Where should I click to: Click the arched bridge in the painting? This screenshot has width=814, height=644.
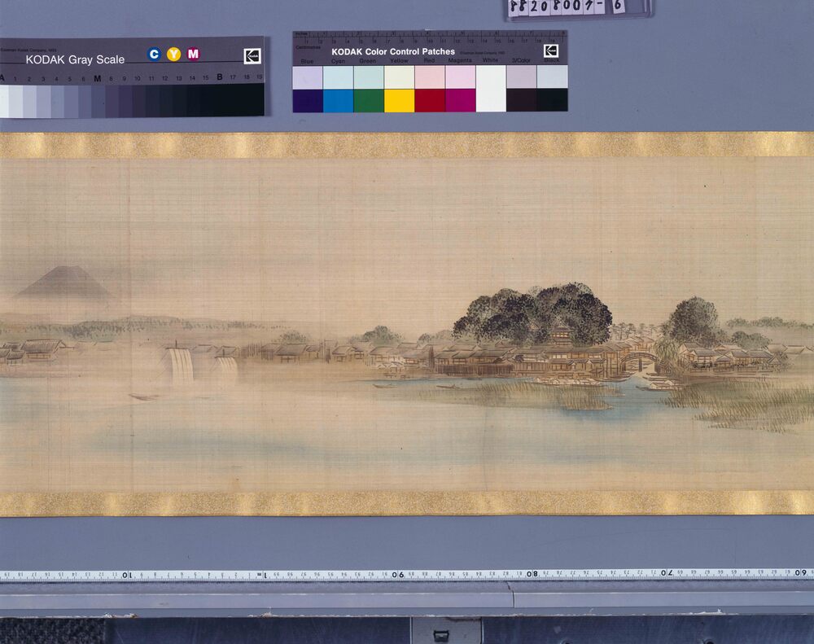pyautogui.click(x=639, y=361)
